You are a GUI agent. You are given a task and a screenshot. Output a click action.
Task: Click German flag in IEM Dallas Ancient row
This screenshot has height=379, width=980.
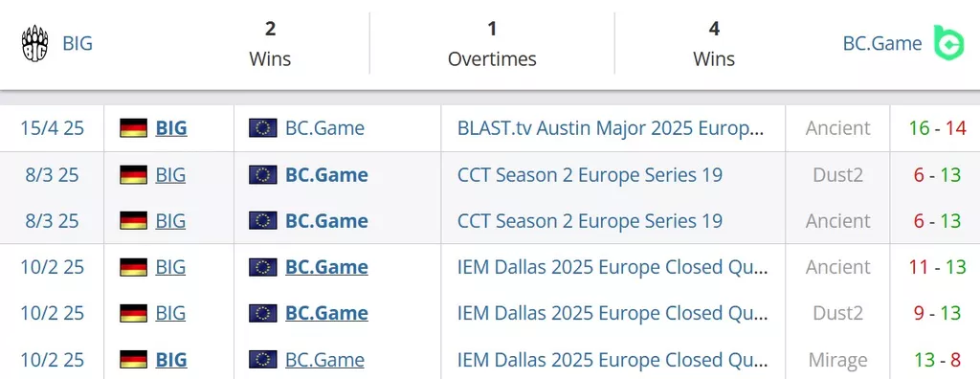click(133, 267)
